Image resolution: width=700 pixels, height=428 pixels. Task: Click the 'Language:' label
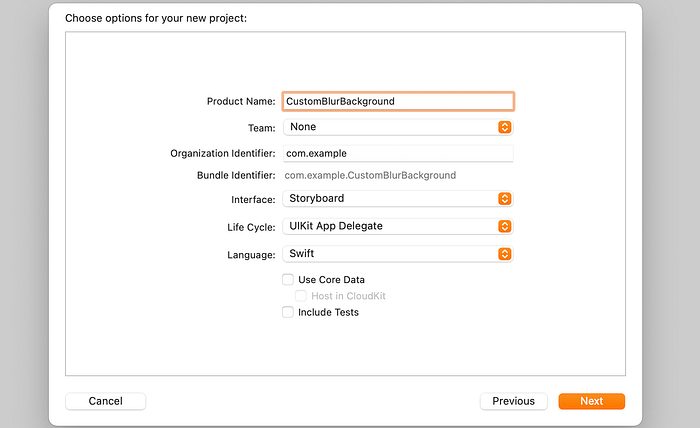point(251,255)
